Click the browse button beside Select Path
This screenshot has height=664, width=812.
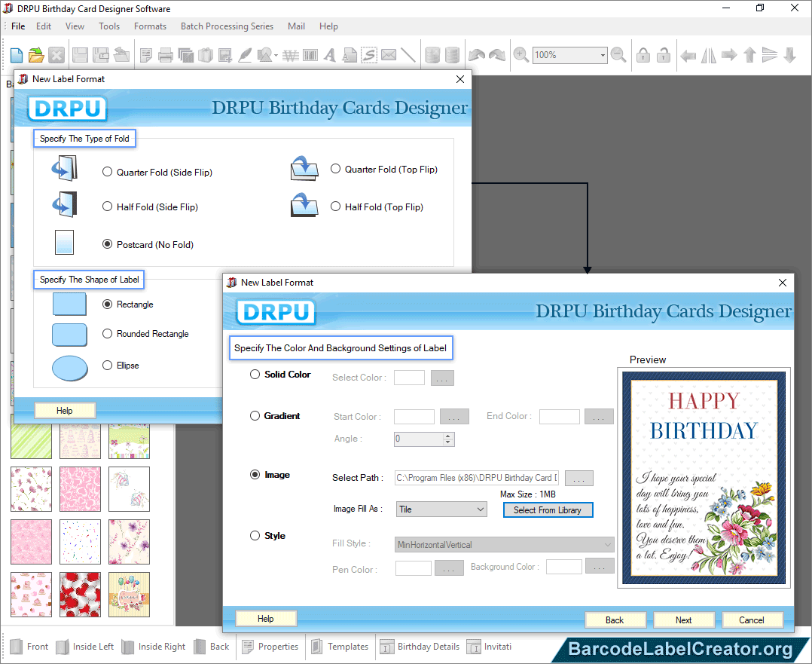pos(579,479)
